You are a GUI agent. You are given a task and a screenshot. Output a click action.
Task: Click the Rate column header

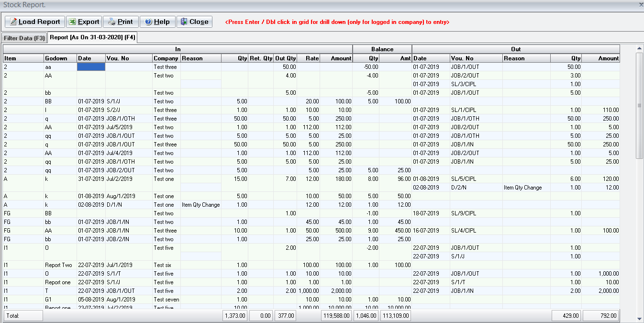coord(309,58)
